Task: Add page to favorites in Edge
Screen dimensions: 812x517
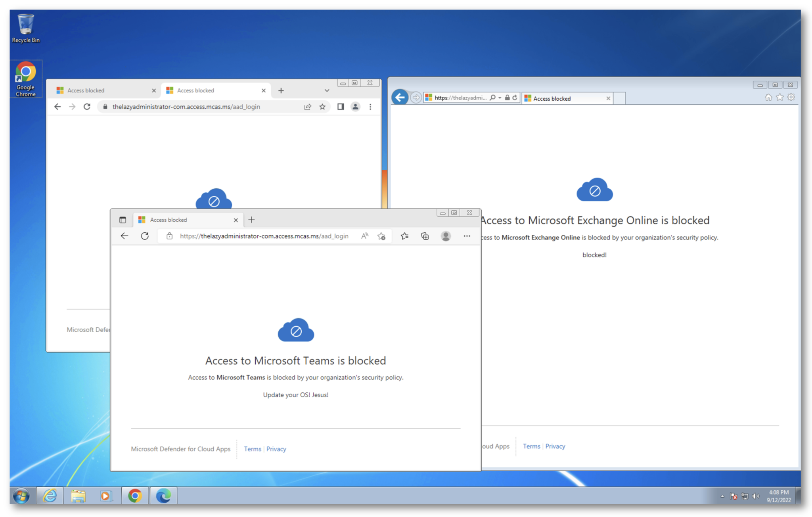Action: click(381, 236)
